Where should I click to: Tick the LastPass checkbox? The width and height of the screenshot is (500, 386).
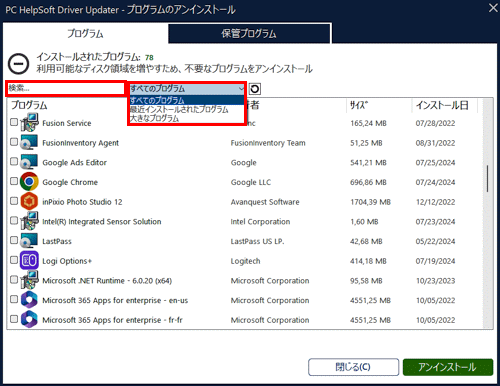[14, 240]
